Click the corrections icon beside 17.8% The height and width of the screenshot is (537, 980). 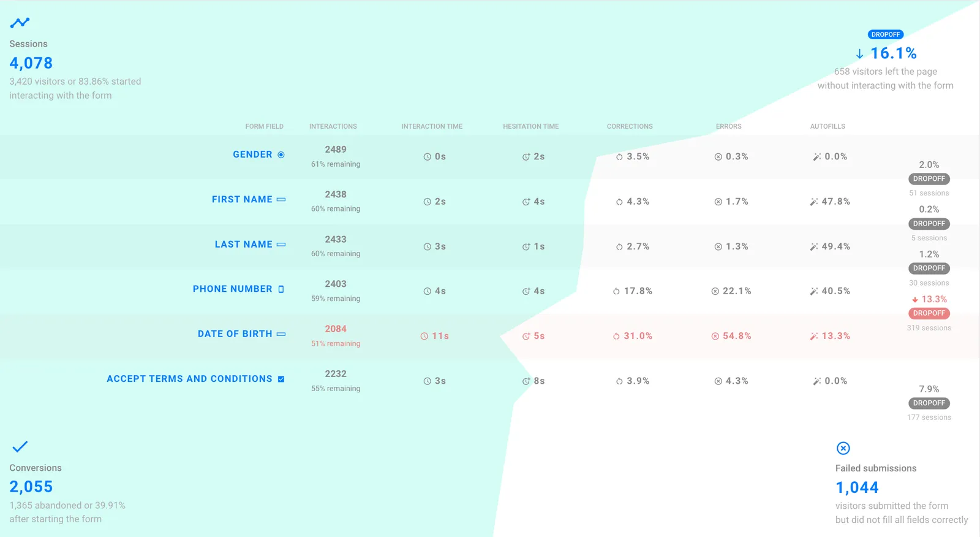(616, 291)
